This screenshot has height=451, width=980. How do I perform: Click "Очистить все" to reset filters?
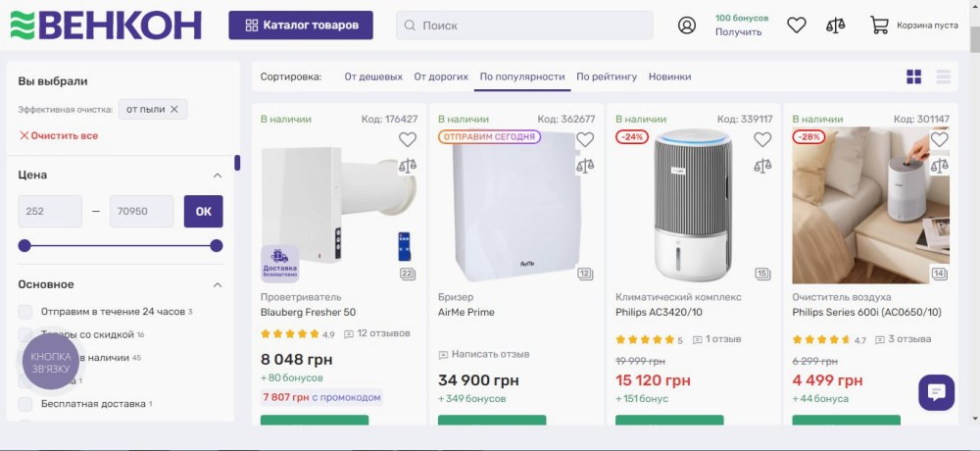59,136
